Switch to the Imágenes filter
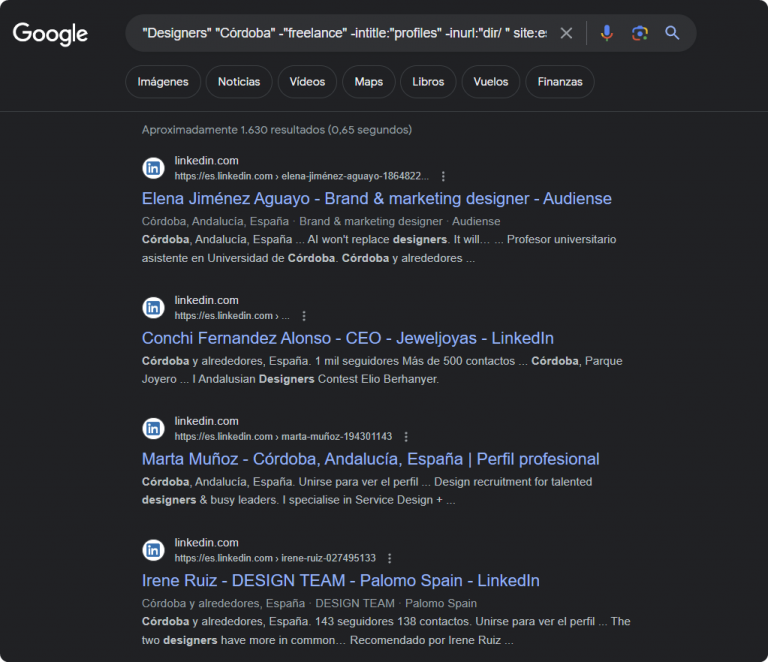768x662 pixels. tap(163, 82)
